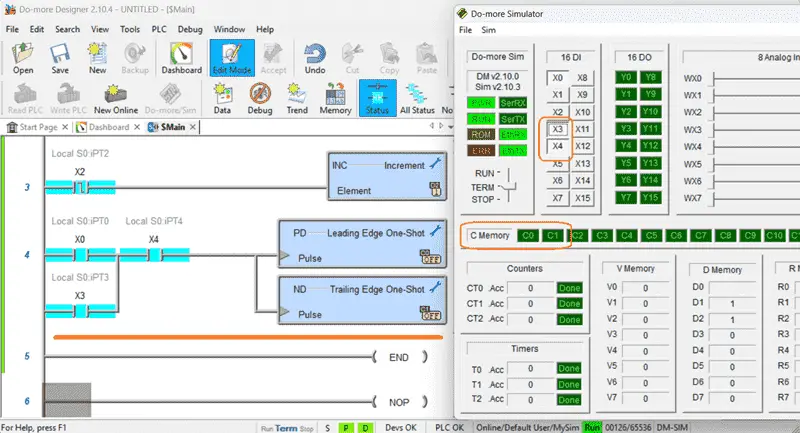
Task: Open the Data view icon
Action: coord(222,99)
